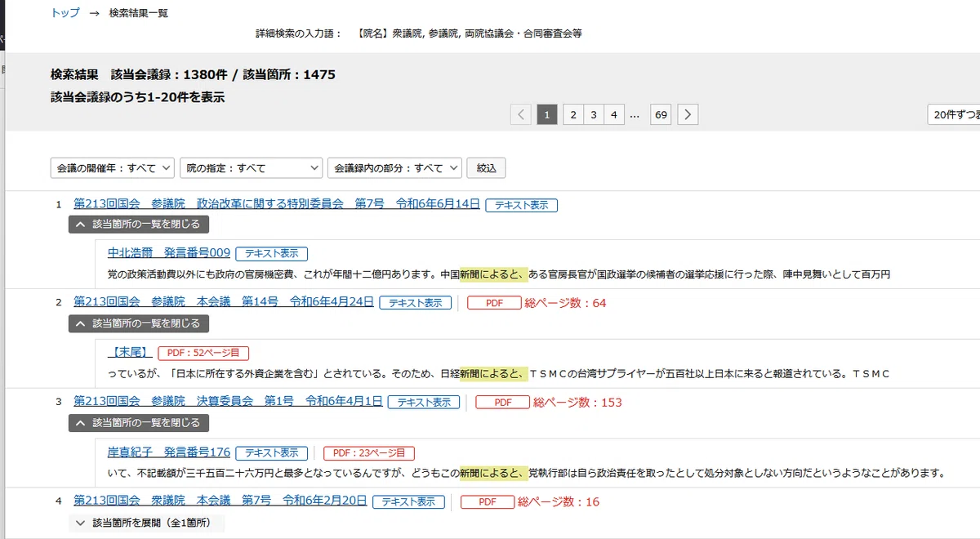Open PDF for 決算委員会 第1号
The image size is (980, 539).
pyautogui.click(x=503, y=403)
